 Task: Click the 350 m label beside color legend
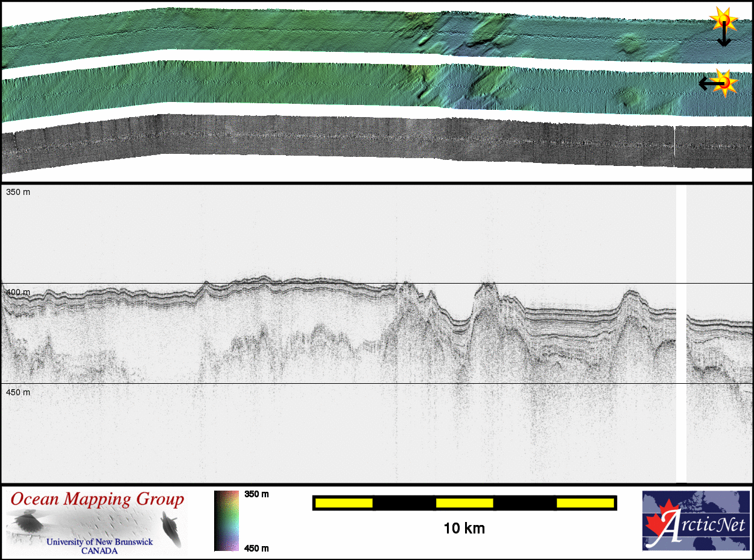pyautogui.click(x=256, y=494)
